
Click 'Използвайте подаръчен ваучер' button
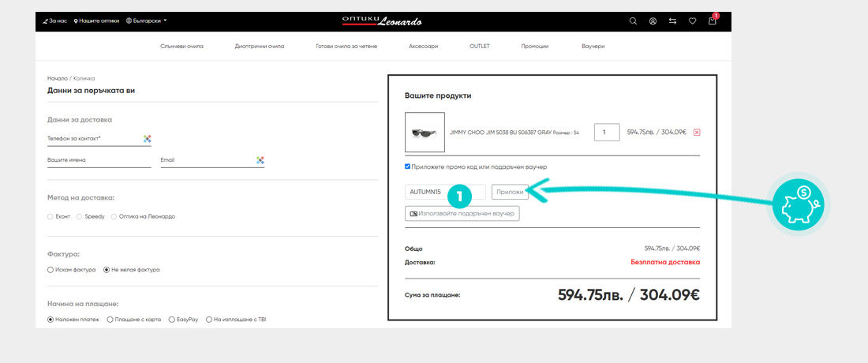[x=462, y=213]
